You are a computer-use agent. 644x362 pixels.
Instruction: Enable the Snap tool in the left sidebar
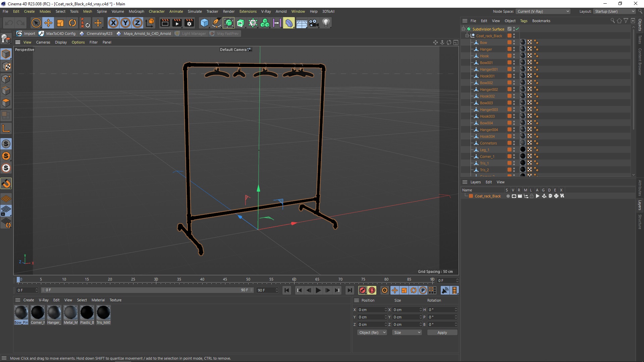(6, 183)
